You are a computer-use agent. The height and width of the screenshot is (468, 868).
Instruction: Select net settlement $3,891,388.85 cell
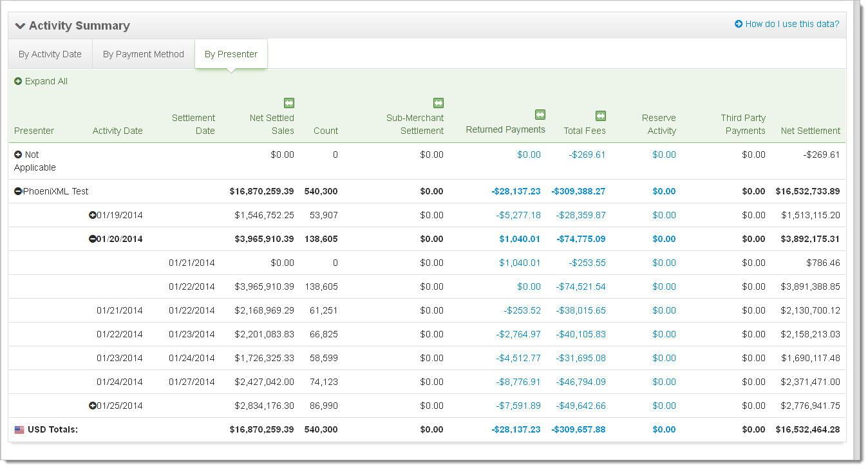click(x=811, y=286)
